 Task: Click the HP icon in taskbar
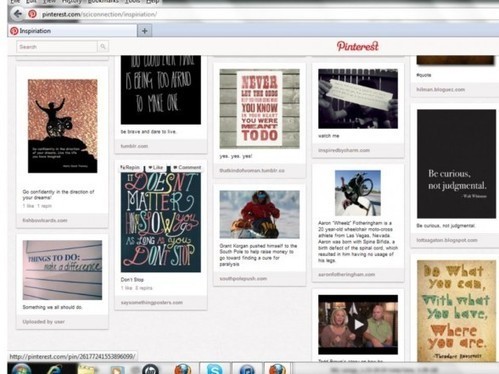click(x=150, y=369)
